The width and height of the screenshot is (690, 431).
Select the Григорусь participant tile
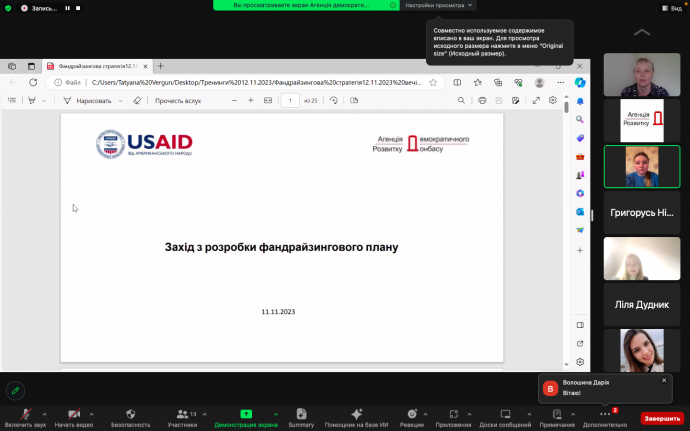point(642,213)
